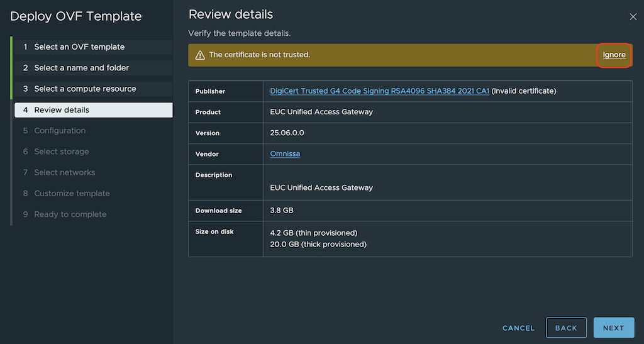Click the certificate is not trusted message
Image resolution: width=644 pixels, height=344 pixels.
[x=259, y=55]
